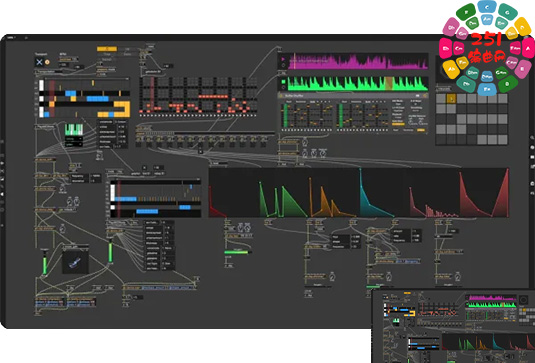The height and width of the screenshot is (363, 535).
Task: Open the second dropdown under the piano keyboard
Action: click(x=74, y=144)
